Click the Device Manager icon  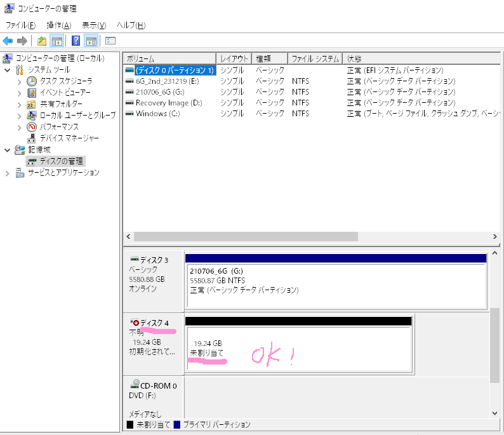pyautogui.click(x=32, y=138)
